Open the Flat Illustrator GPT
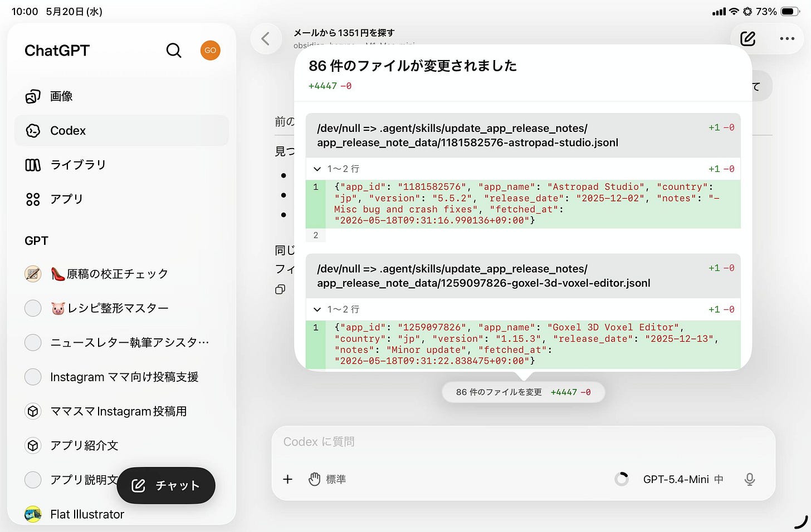 [x=121, y=514]
